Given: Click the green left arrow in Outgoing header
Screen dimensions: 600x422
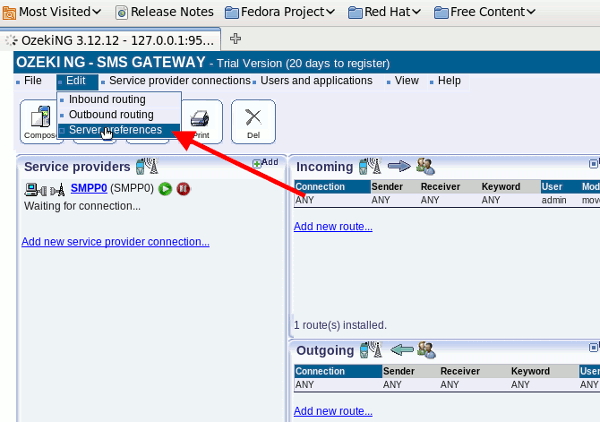Looking at the screenshot, I should tap(402, 349).
